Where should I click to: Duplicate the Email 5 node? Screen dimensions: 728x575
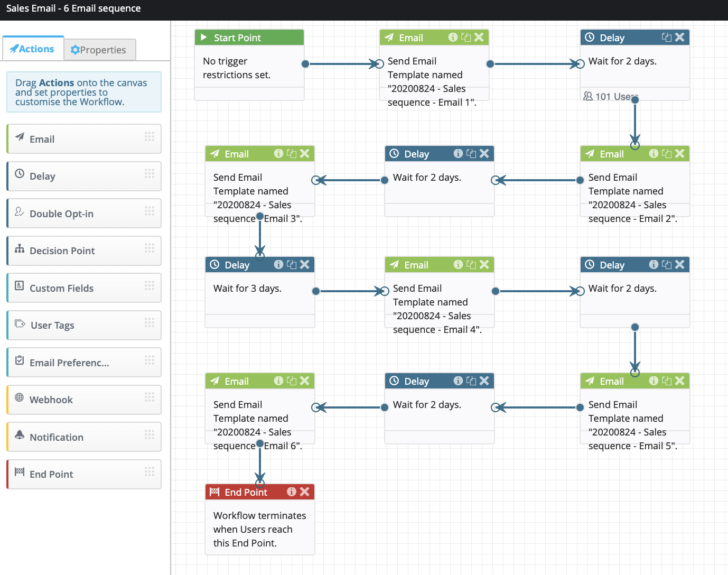point(667,381)
